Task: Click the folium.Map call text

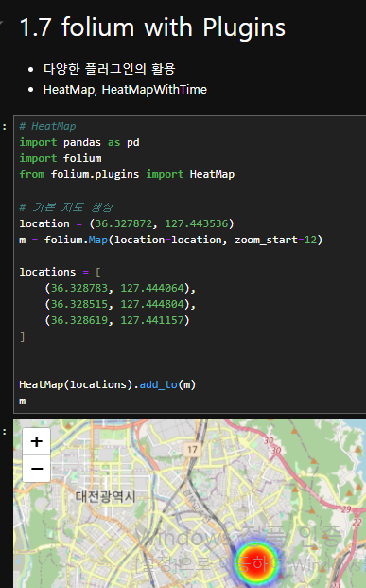Action: [x=76, y=240]
